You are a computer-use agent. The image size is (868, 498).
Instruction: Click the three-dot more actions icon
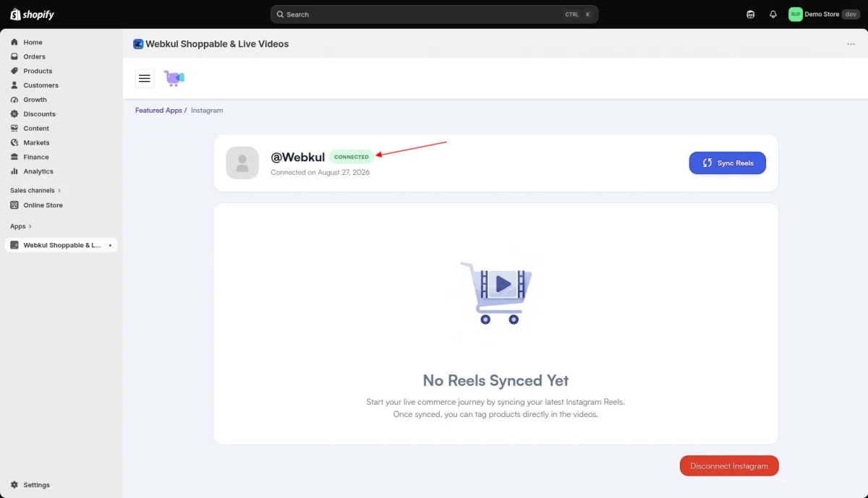point(851,44)
